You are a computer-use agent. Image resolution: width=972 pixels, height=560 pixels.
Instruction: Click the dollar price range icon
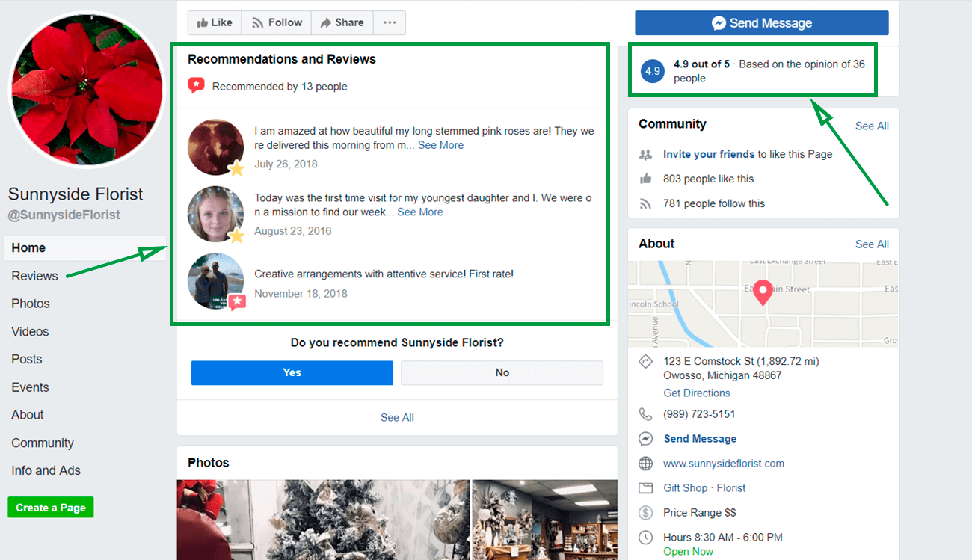tap(645, 513)
